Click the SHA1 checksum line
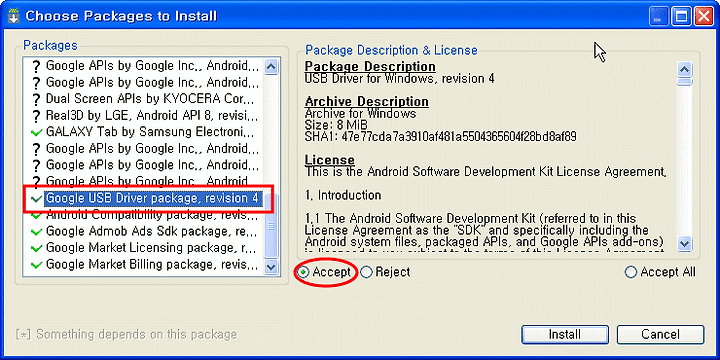 (x=441, y=137)
